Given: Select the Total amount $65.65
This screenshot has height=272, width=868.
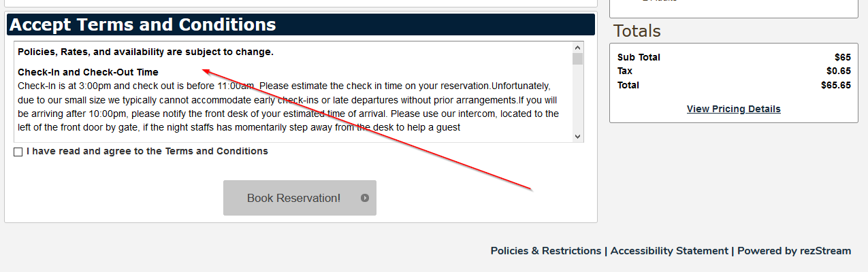Looking at the screenshot, I should click(835, 85).
